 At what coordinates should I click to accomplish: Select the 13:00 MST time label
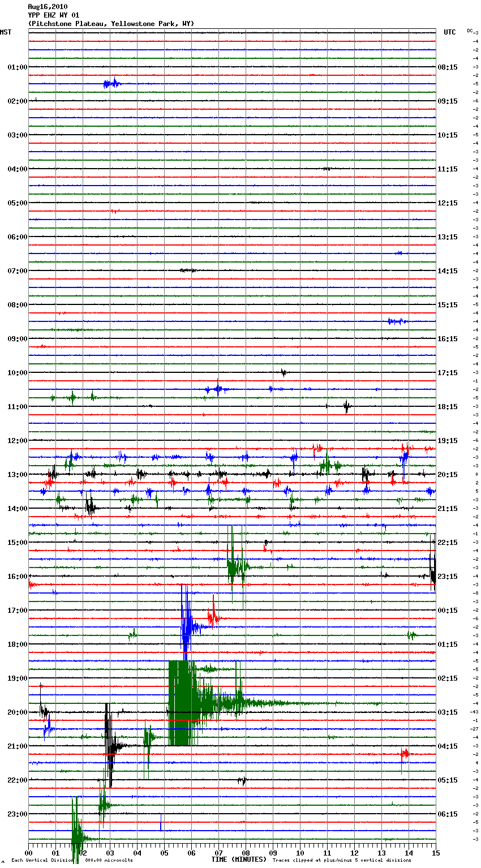point(18,475)
